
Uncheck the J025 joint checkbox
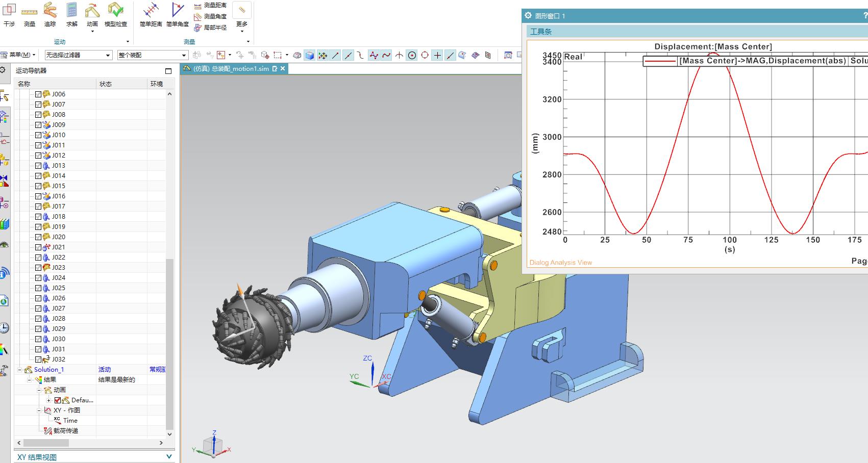[38, 288]
